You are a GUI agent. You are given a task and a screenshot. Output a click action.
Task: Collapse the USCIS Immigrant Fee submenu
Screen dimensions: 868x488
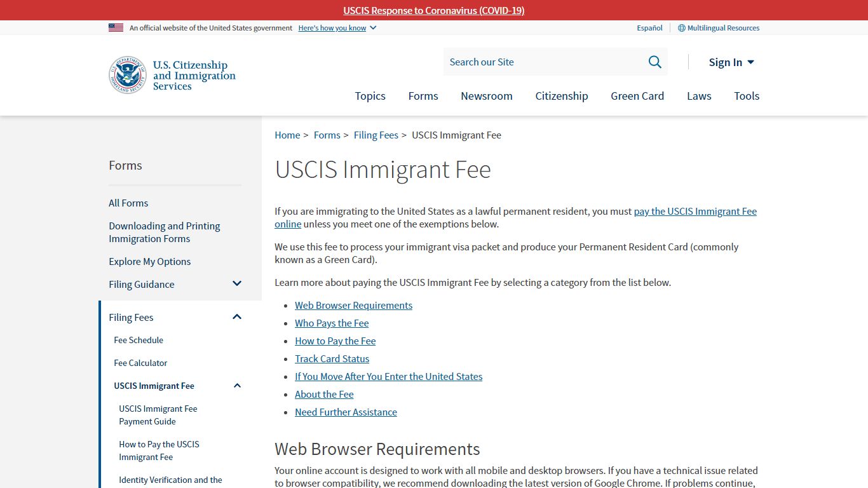(x=237, y=386)
